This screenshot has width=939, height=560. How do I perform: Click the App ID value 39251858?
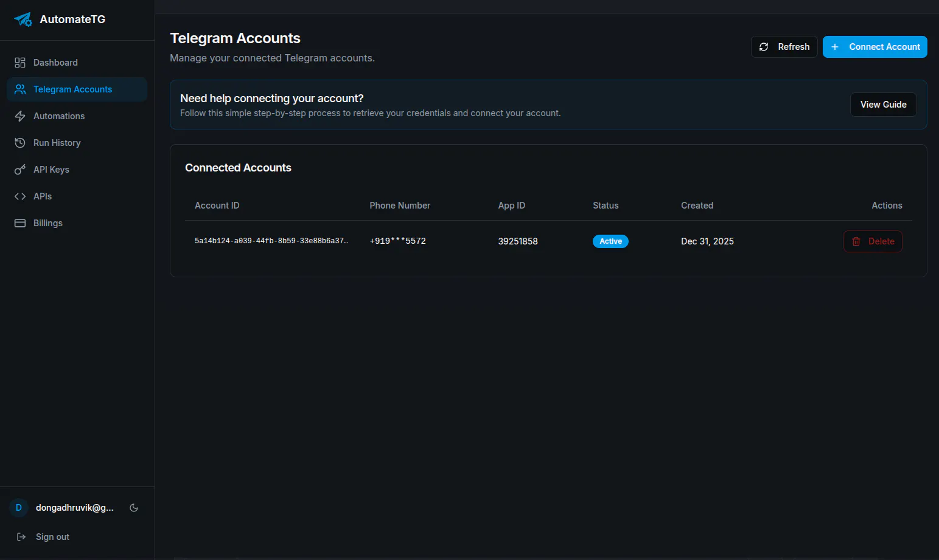tap(518, 241)
